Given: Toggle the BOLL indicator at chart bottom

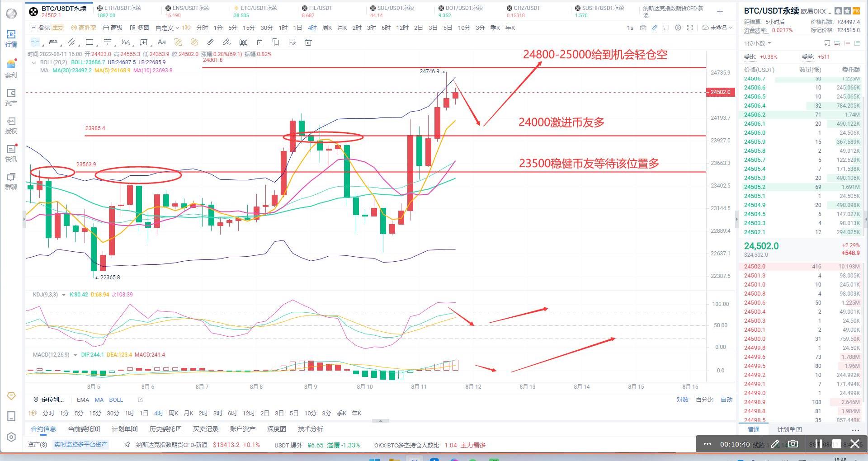Looking at the screenshot, I should [x=116, y=400].
